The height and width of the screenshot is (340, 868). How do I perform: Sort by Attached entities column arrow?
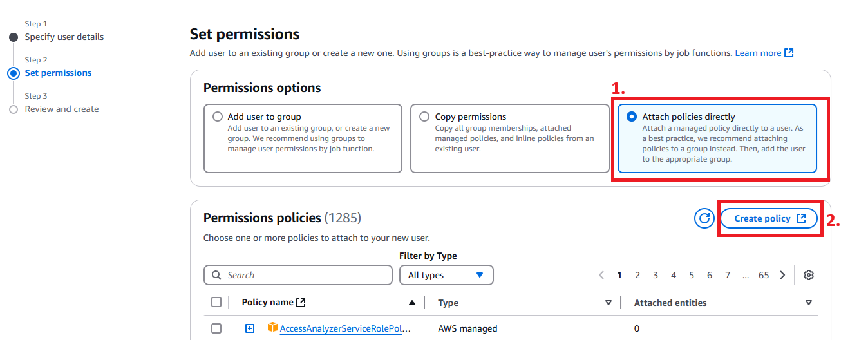pyautogui.click(x=809, y=303)
